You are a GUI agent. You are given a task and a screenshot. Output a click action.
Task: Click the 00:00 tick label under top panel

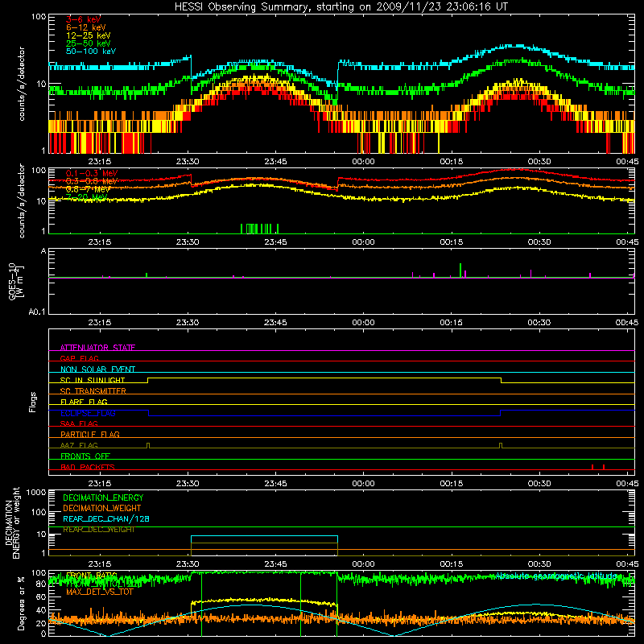363,162
